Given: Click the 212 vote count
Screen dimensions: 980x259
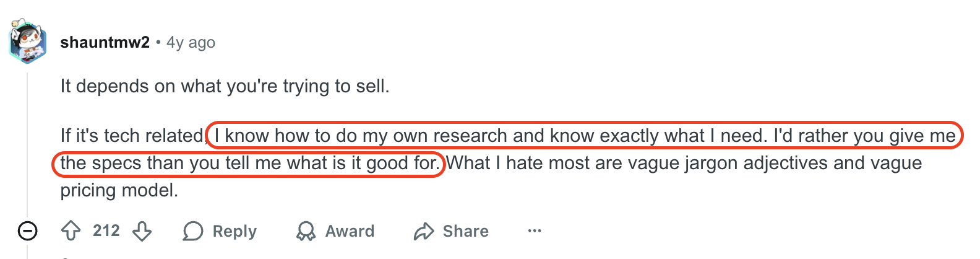Looking at the screenshot, I should 106,231.
